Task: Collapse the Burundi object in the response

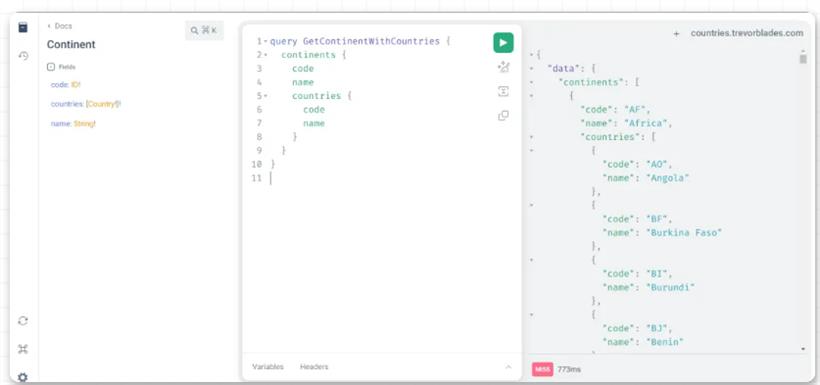Action: 532,260
